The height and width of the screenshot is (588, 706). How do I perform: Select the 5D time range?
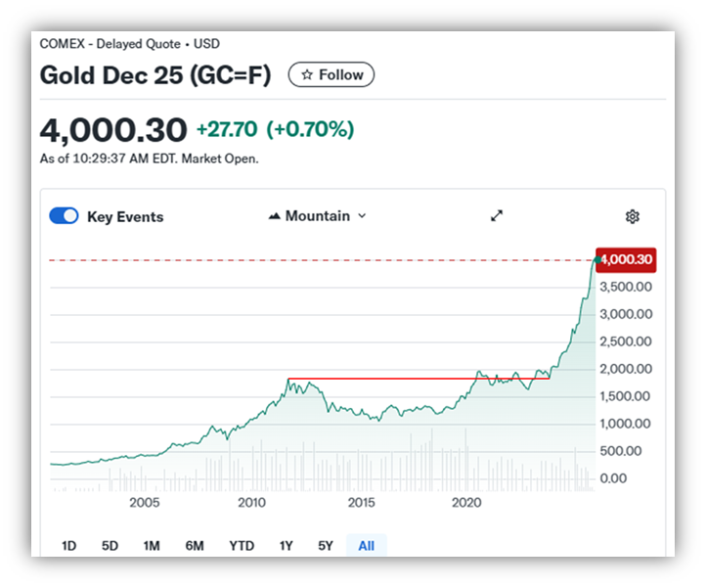click(110, 546)
